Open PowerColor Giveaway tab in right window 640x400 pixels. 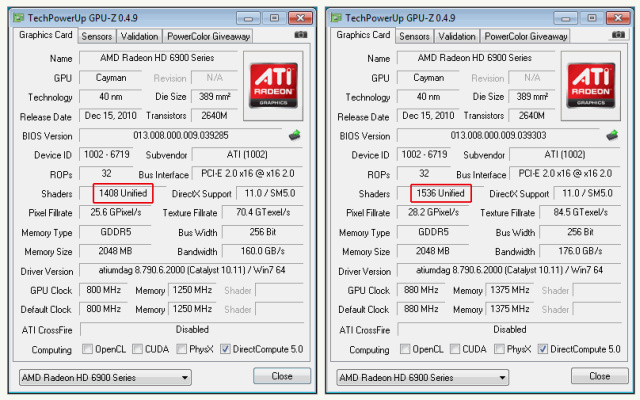[x=525, y=36]
